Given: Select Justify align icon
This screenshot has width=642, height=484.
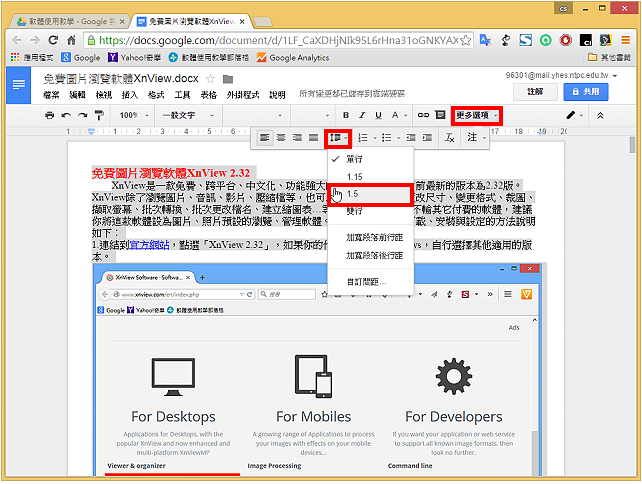Looking at the screenshot, I should click(x=314, y=138).
